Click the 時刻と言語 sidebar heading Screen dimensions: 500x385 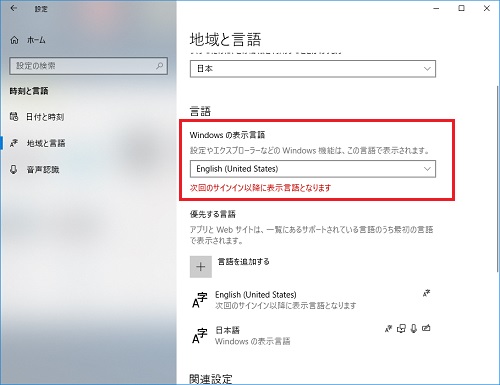29,91
